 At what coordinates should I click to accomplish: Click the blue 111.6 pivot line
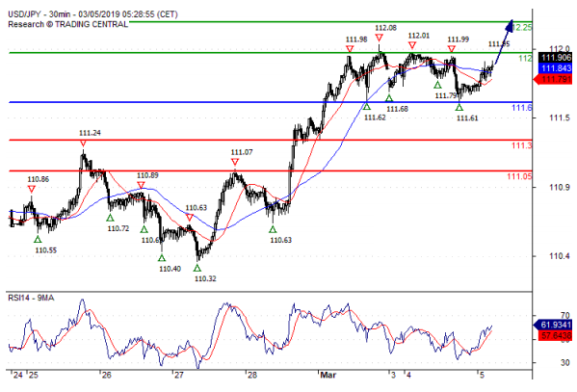coord(271,102)
